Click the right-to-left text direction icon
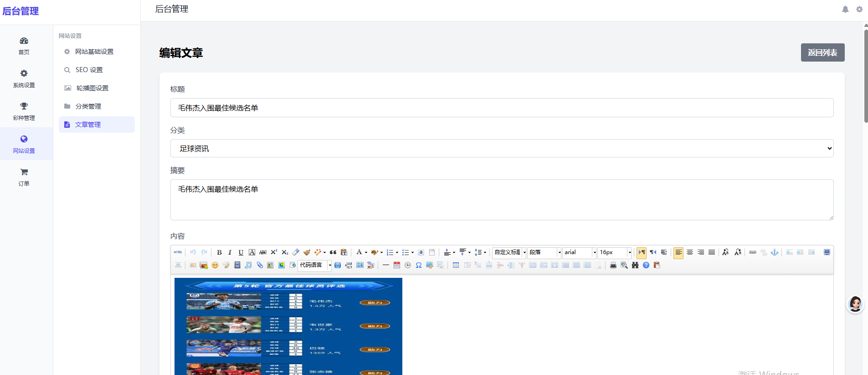The width and height of the screenshot is (868, 375). click(653, 252)
